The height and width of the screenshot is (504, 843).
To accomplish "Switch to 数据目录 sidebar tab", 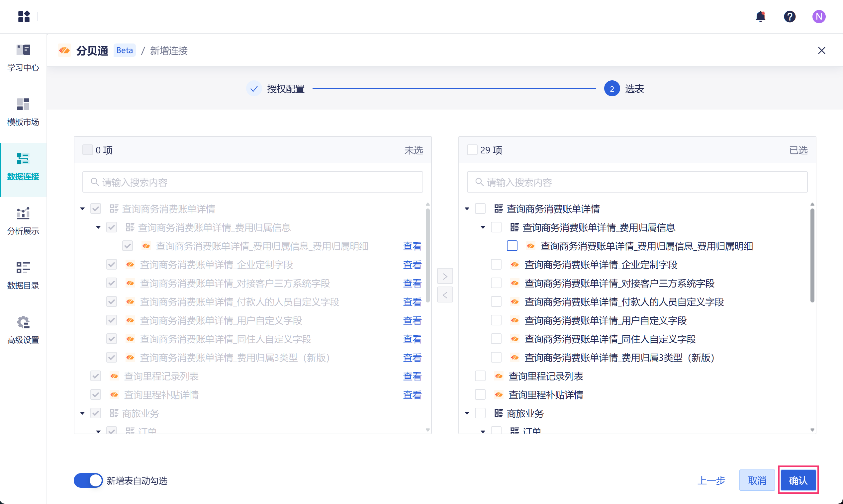I will click(23, 276).
